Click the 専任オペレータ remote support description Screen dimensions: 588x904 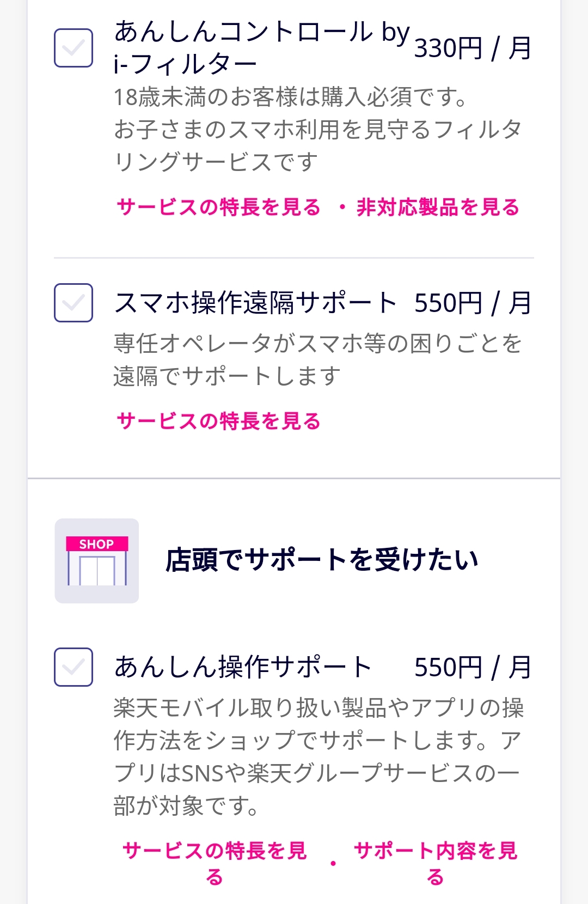318,360
